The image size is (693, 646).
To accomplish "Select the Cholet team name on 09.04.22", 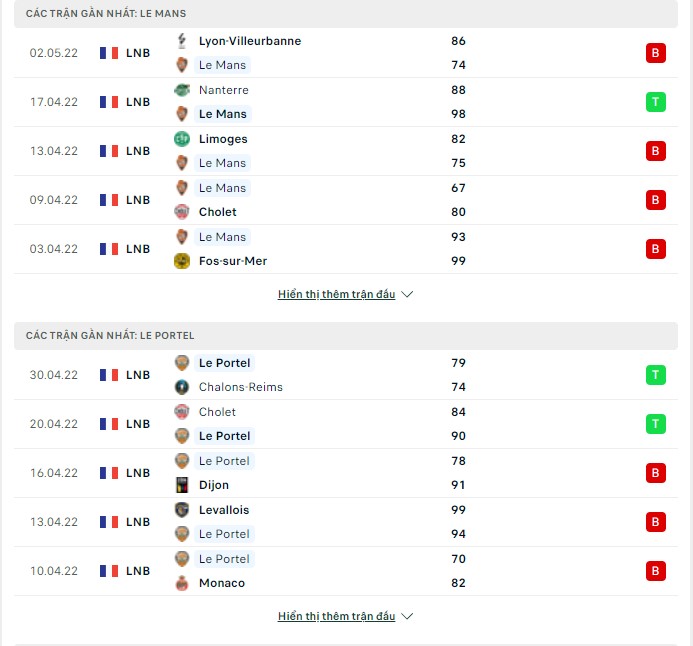I will click(x=217, y=212).
